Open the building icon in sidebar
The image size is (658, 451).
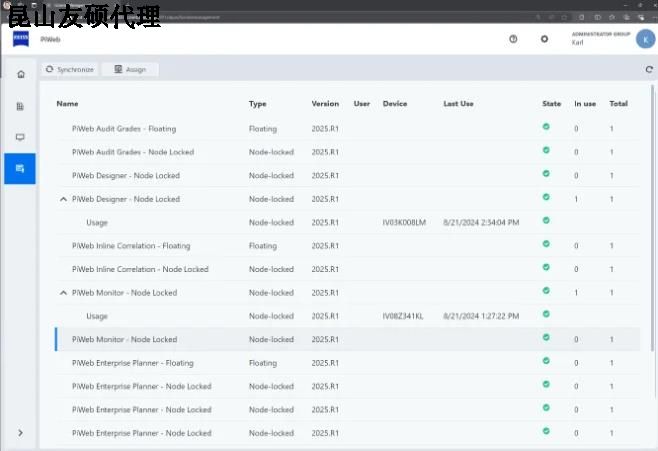(20, 106)
